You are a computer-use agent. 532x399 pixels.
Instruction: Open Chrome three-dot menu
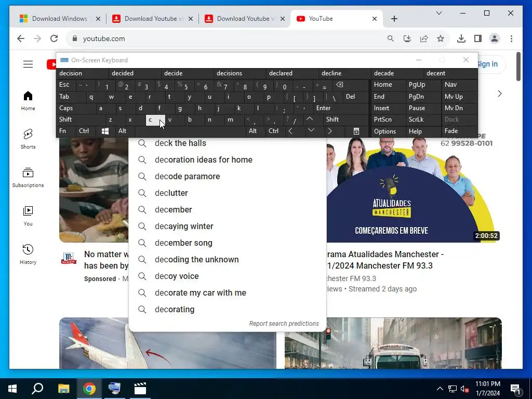[511, 38]
